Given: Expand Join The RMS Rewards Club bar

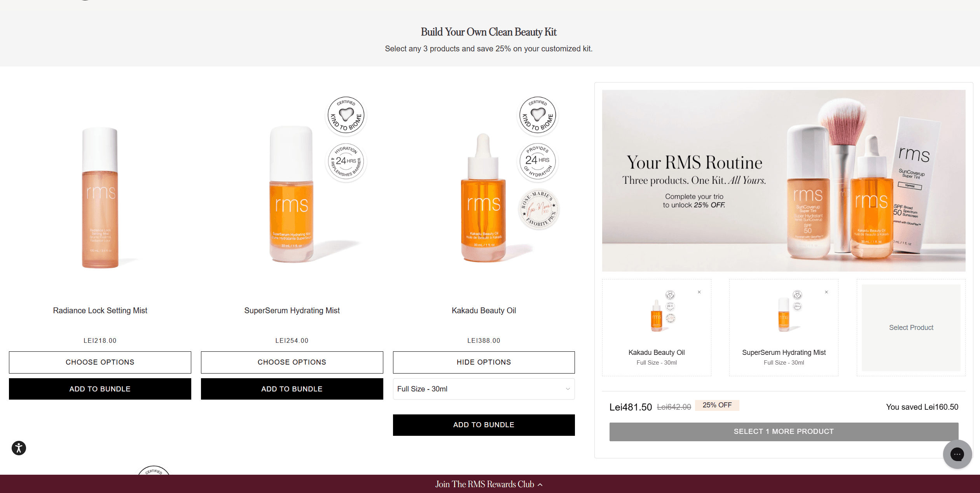Looking at the screenshot, I should tap(489, 484).
